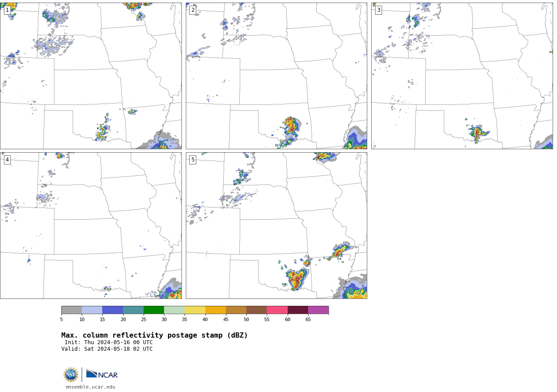Click the Oklahoma storm line in panel 1
557x392 pixels.
[102, 127]
